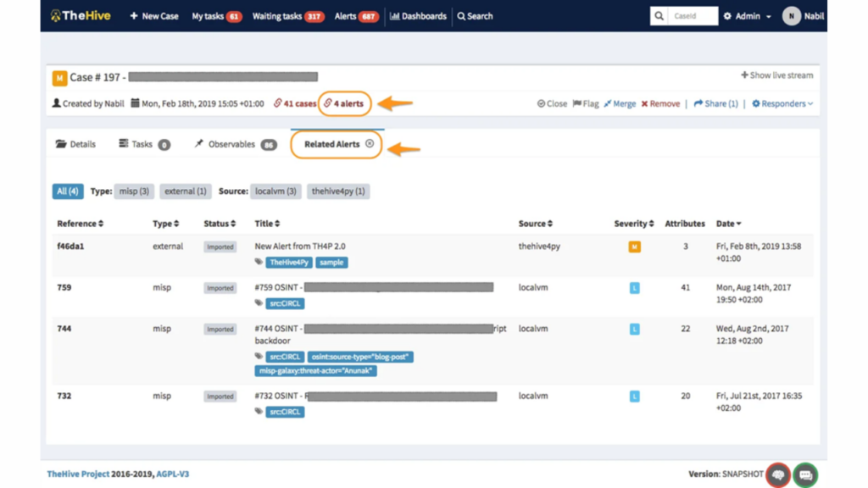This screenshot has height=488, width=868.
Task: Filter alerts by type external (1)
Action: [186, 191]
